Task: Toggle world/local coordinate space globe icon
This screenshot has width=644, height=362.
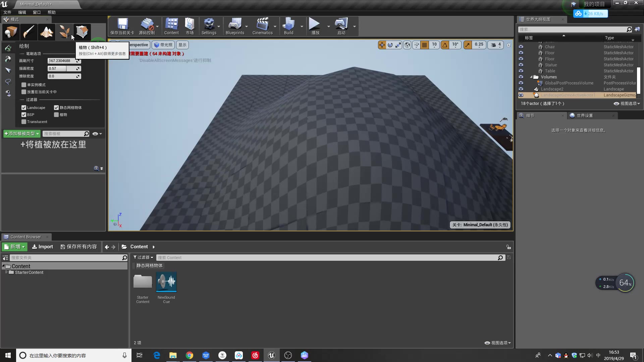Action: point(407,45)
